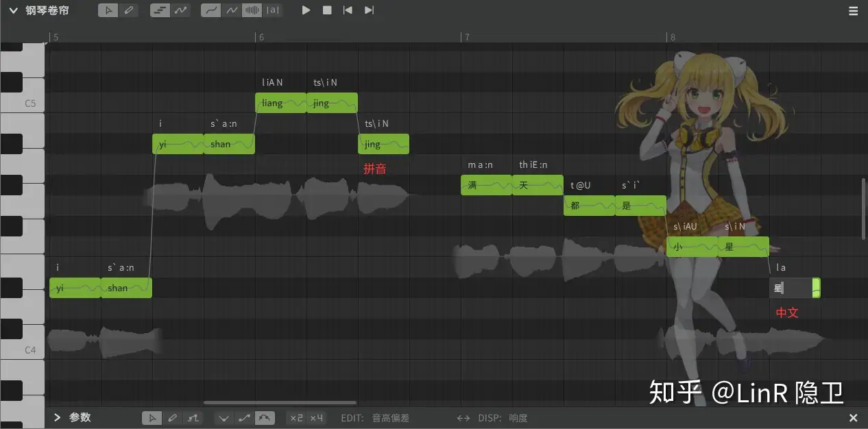Click the ×4 zoom button

tap(316, 417)
